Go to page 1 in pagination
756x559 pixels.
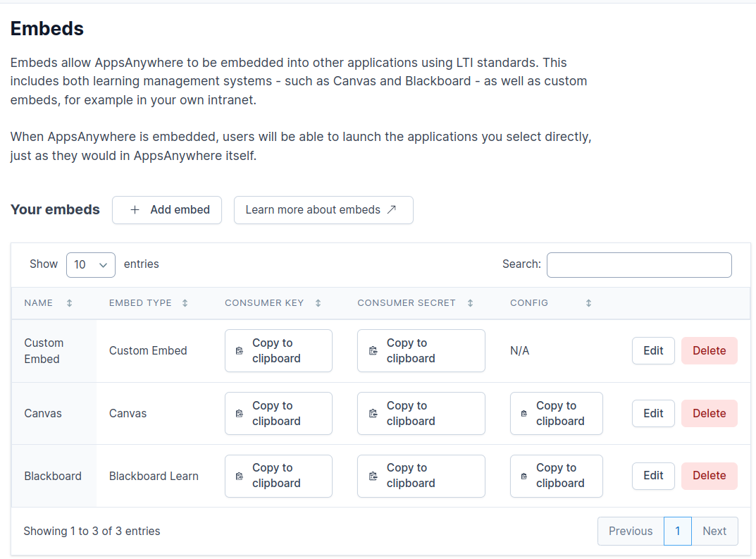pos(678,532)
